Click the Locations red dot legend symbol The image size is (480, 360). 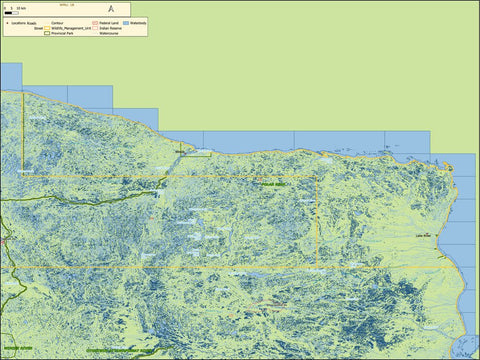[7, 23]
